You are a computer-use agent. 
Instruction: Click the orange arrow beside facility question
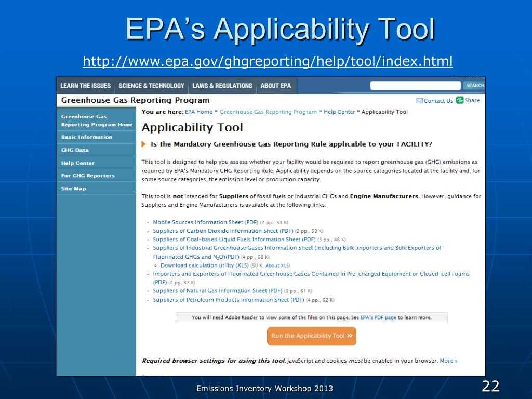tap(143, 144)
